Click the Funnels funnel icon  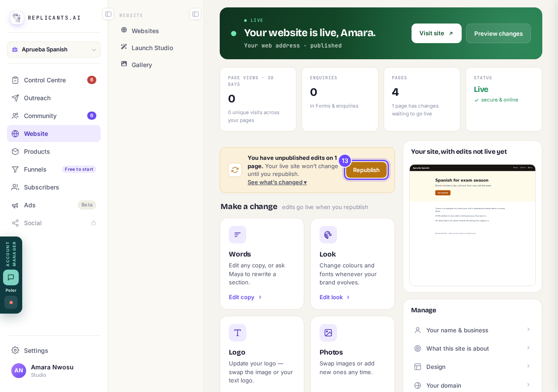coord(15,169)
